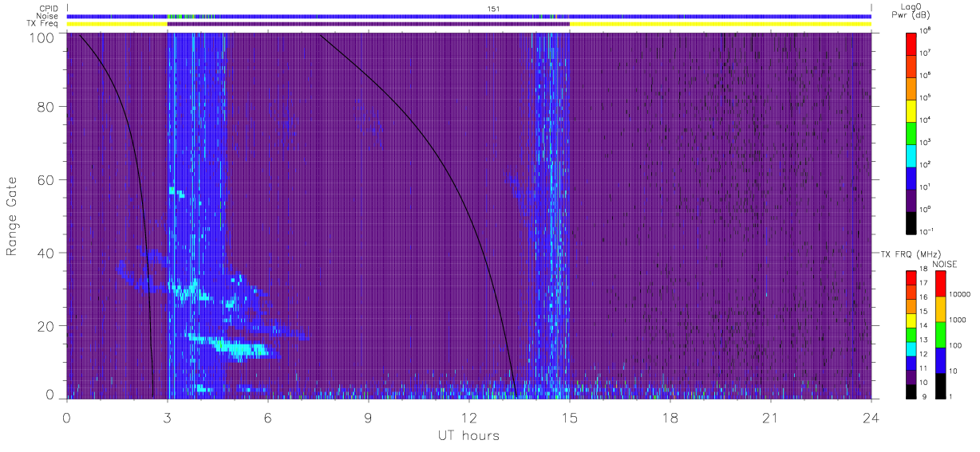Viewport: 980px width, 452px height.
Task: Click the x-axis tick label 15
Action: tap(570, 419)
